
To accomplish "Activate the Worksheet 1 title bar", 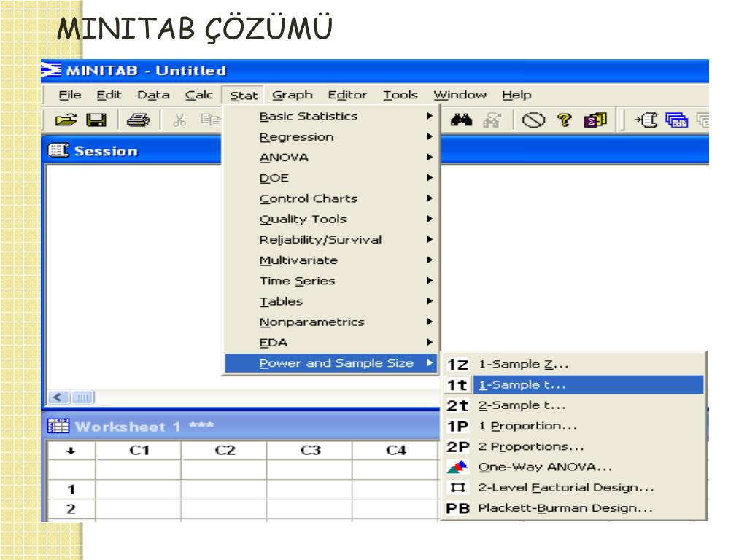I will [241, 426].
